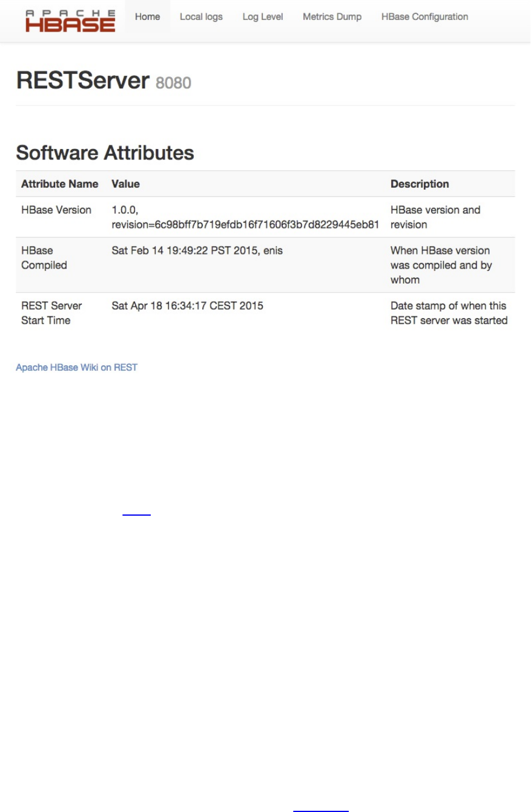Screen dimensions: 531x812
Task: Click the Software Attributes heading
Action: pos(105,153)
